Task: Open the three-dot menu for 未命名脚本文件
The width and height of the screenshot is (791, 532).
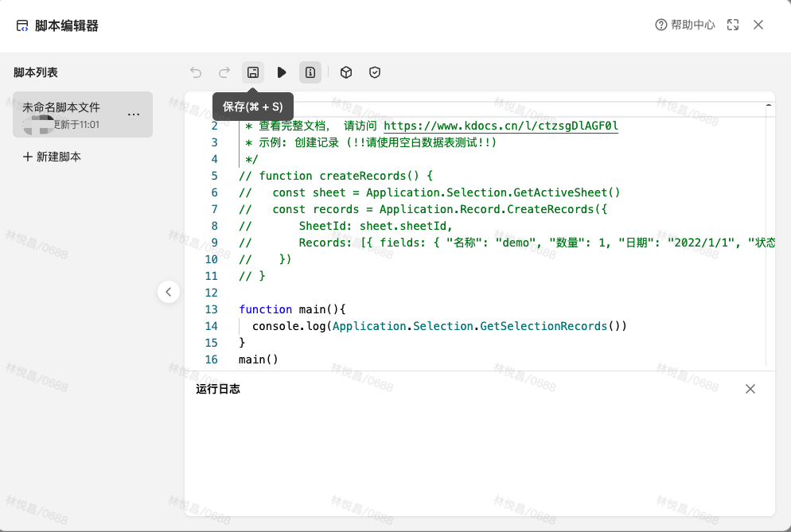Action: [x=134, y=115]
